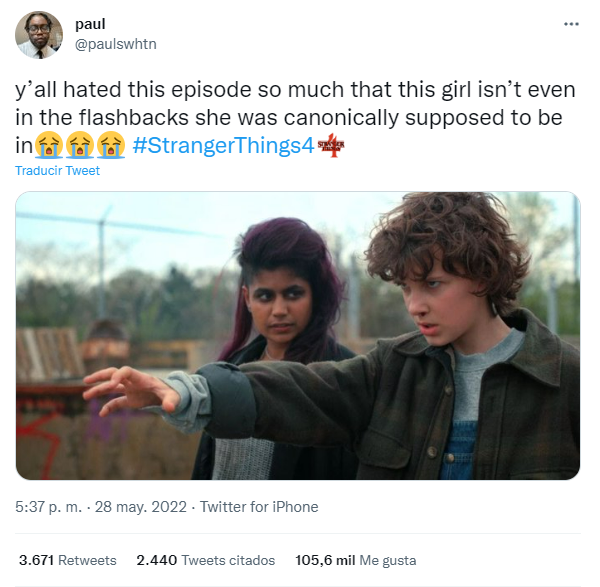This screenshot has height=587, width=600.
Task: Open the three-dot more options menu
Action: click(x=571, y=24)
